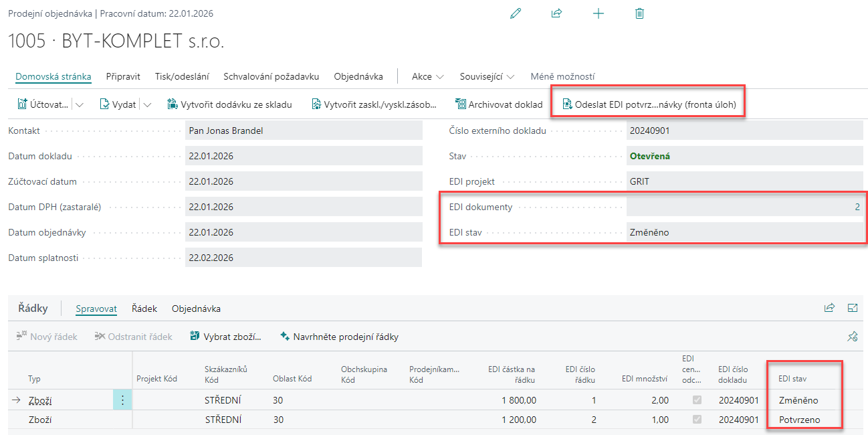Screen dimensions: 868x435
Task: Click the share icon in Řádky section
Action: coord(829,308)
